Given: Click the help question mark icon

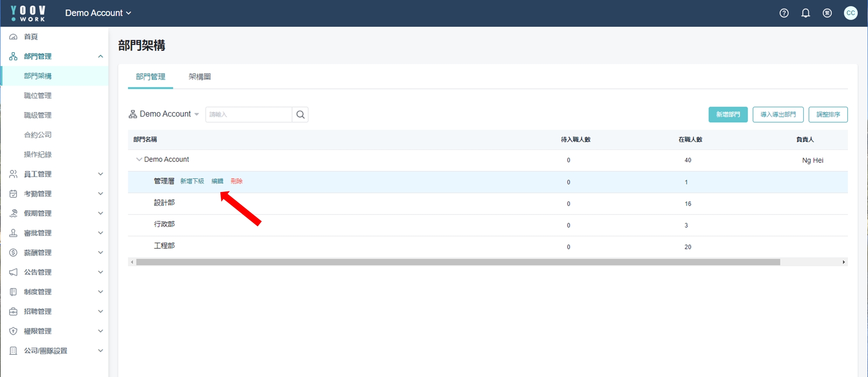Looking at the screenshot, I should pos(784,13).
